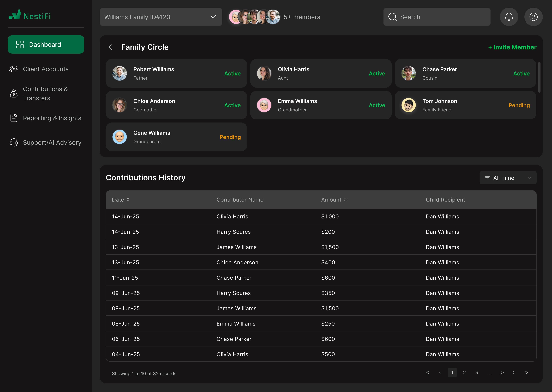Viewport: 552px width, 392px height.
Task: Expand the All Time filter dropdown
Action: point(508,178)
